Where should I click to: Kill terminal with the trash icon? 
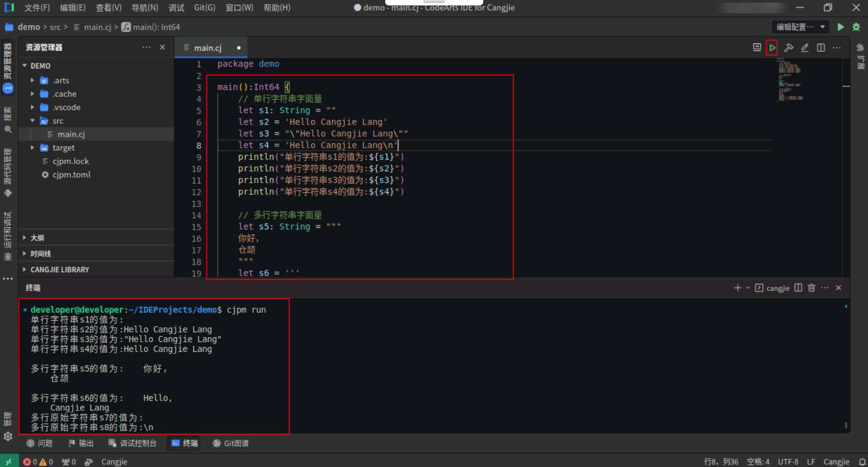[x=811, y=288]
